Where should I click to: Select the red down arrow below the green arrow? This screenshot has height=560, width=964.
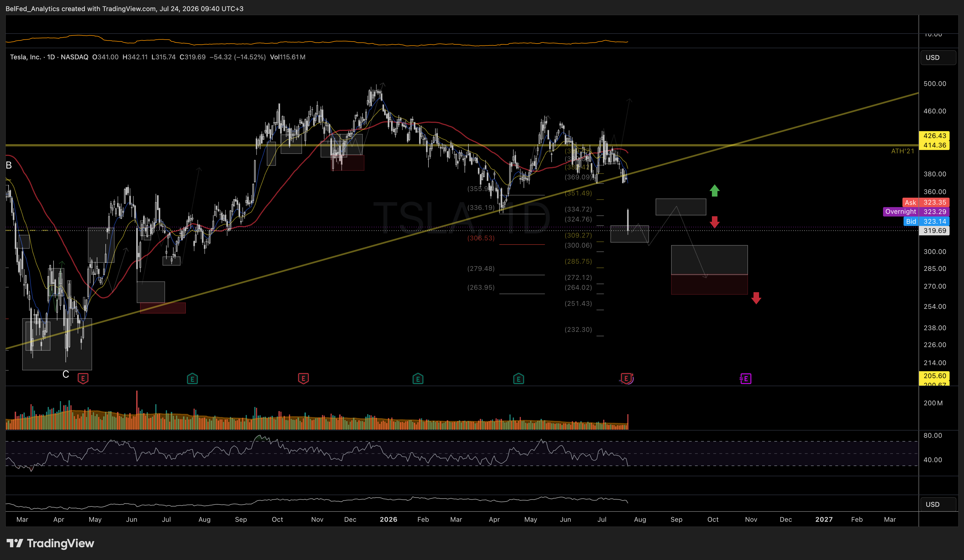click(x=714, y=222)
